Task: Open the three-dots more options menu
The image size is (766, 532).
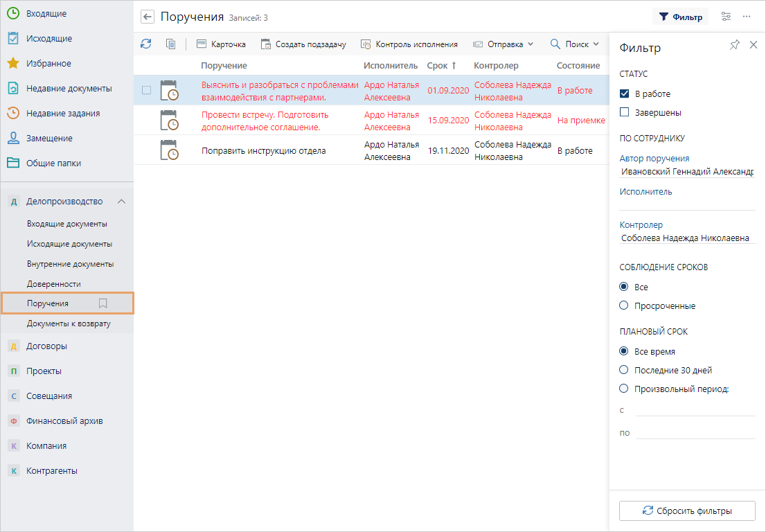Action: (x=747, y=17)
